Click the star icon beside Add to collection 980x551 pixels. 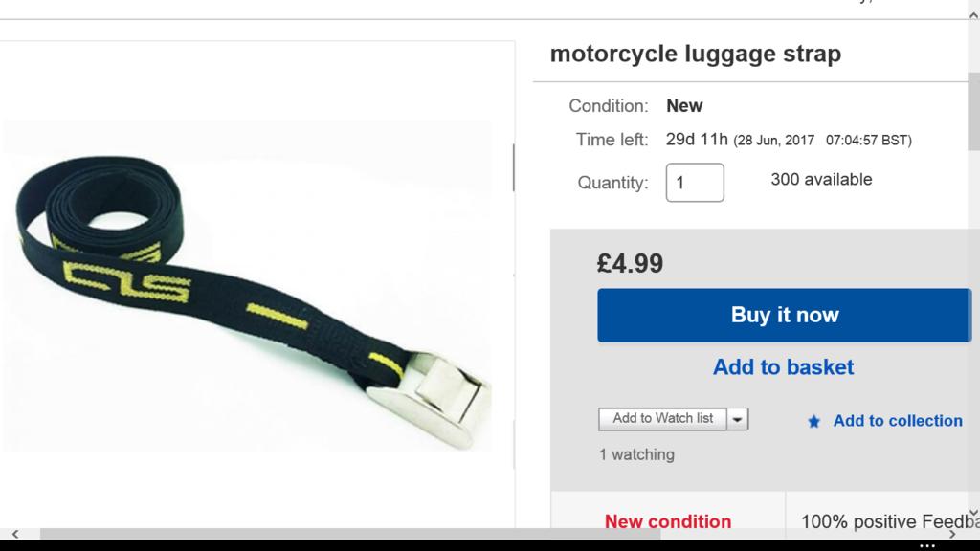[813, 422]
